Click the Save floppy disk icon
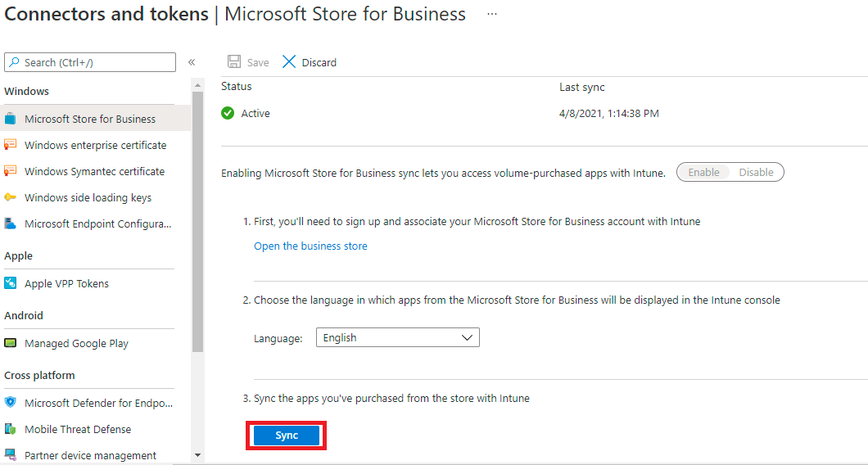 pos(234,62)
